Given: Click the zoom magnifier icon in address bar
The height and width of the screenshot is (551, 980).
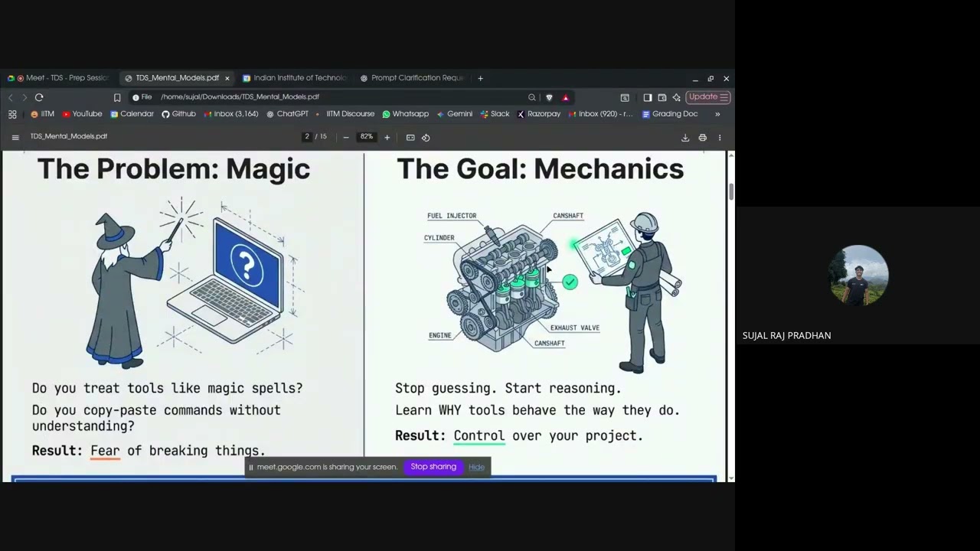Looking at the screenshot, I should (531, 97).
